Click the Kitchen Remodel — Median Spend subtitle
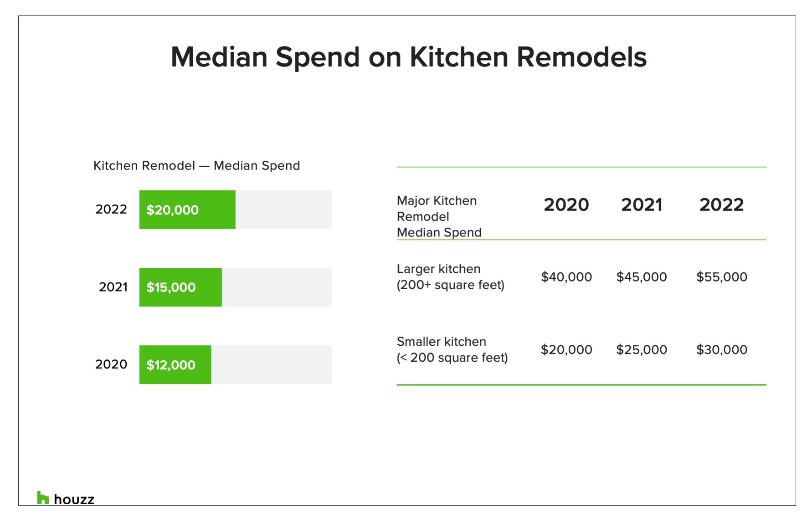This screenshot has height=522, width=812. 197,165
